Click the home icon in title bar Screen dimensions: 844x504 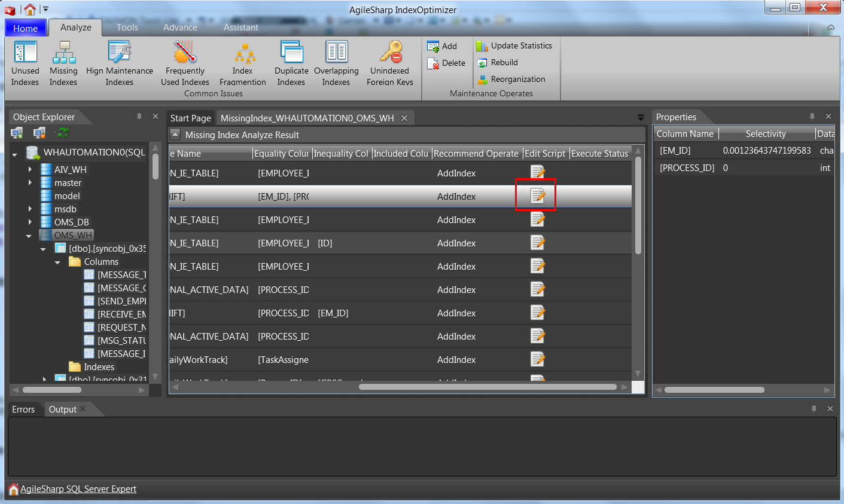(29, 9)
